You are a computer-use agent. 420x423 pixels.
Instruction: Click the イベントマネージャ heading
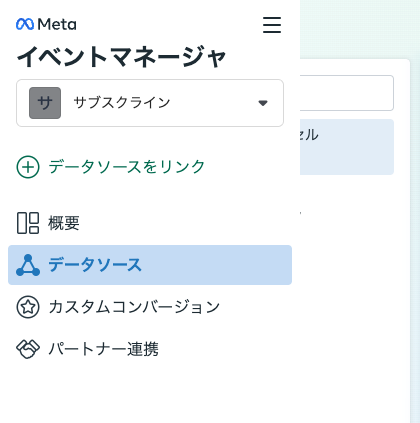[122, 57]
